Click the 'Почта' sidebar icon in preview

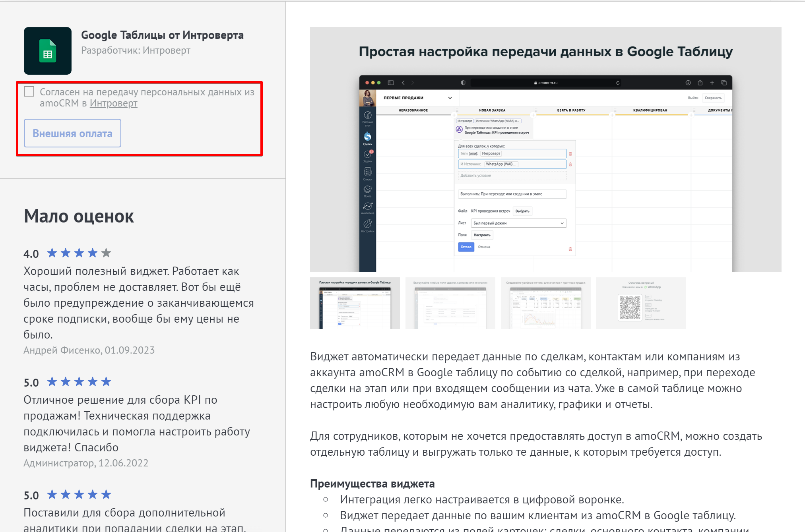tap(368, 191)
